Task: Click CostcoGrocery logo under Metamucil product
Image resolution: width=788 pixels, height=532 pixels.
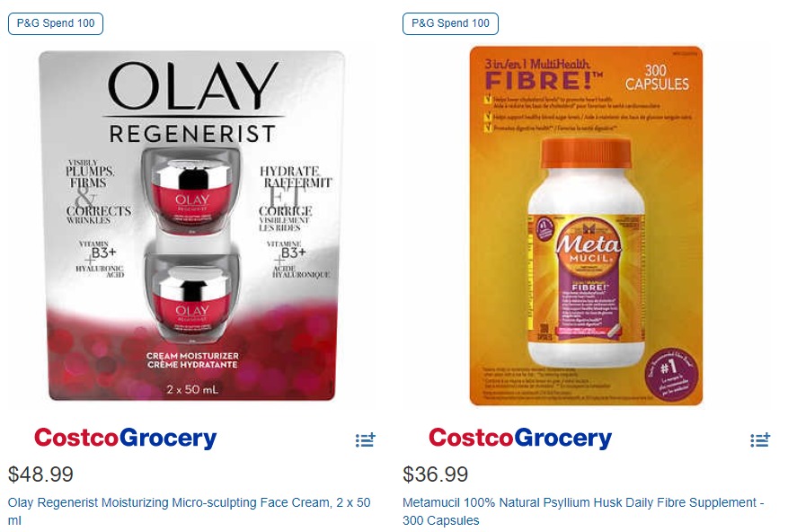Action: pyautogui.click(x=520, y=438)
